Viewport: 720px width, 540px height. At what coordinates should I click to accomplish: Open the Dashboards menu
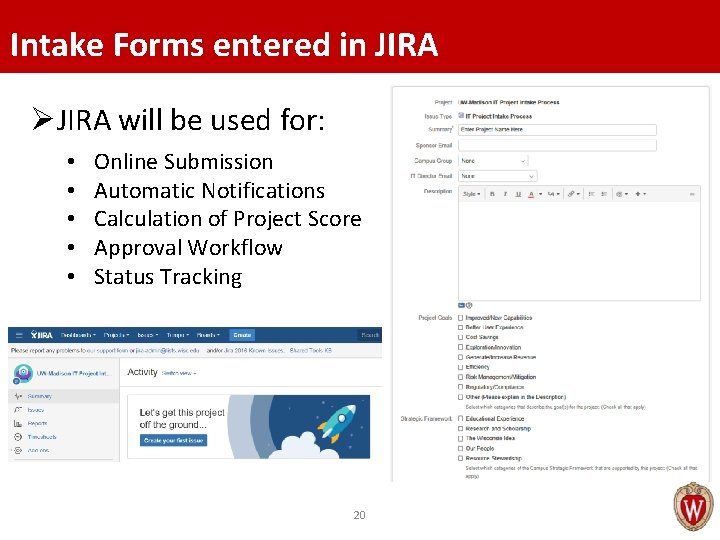[79, 335]
